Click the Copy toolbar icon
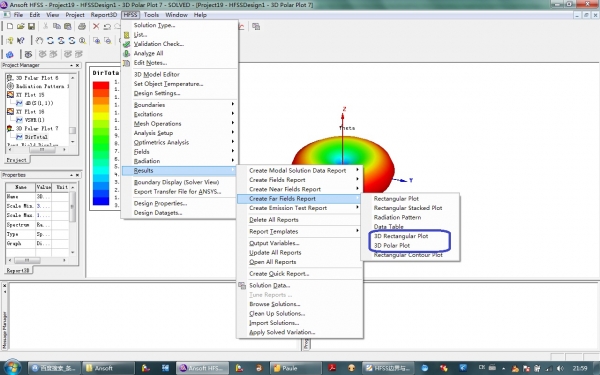 [x=57, y=26]
